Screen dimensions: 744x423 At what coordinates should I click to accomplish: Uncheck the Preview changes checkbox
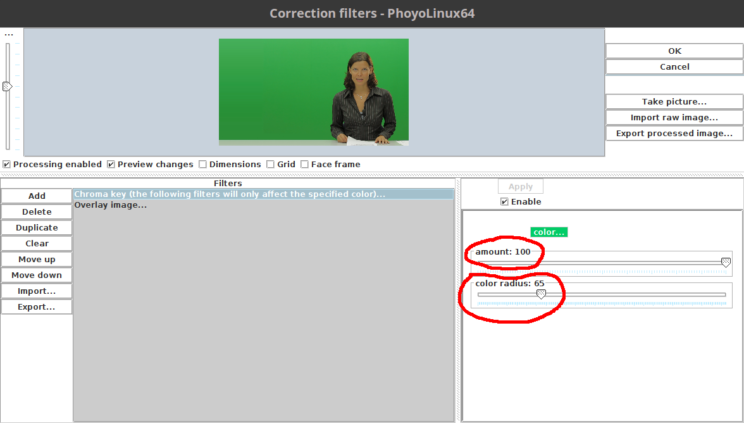tap(111, 164)
